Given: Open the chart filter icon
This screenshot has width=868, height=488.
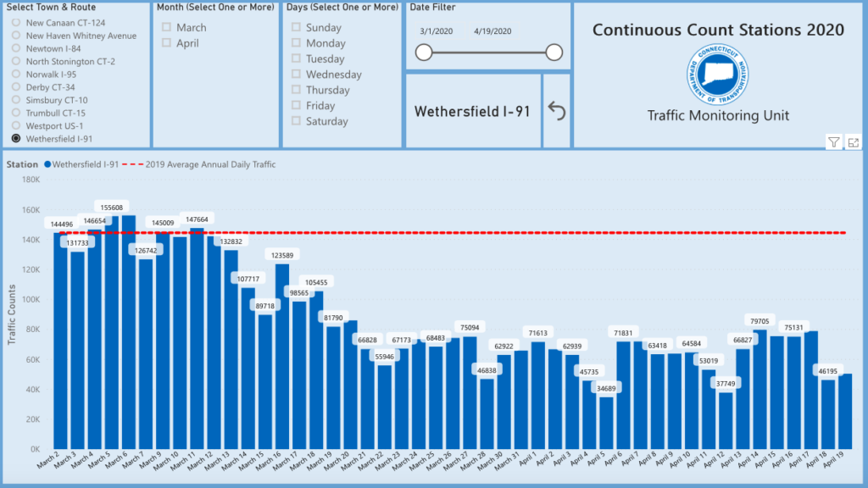Looking at the screenshot, I should point(833,142).
